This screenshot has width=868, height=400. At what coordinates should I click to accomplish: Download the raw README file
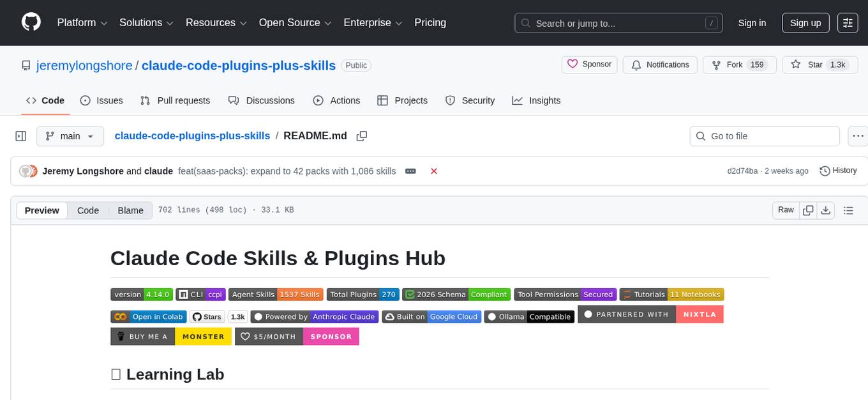click(x=826, y=210)
